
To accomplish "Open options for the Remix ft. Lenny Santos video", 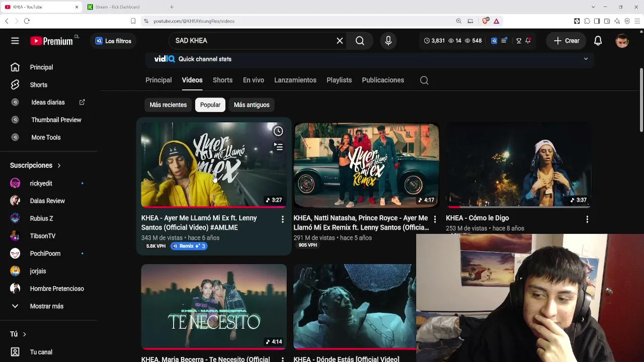I will coord(435,219).
